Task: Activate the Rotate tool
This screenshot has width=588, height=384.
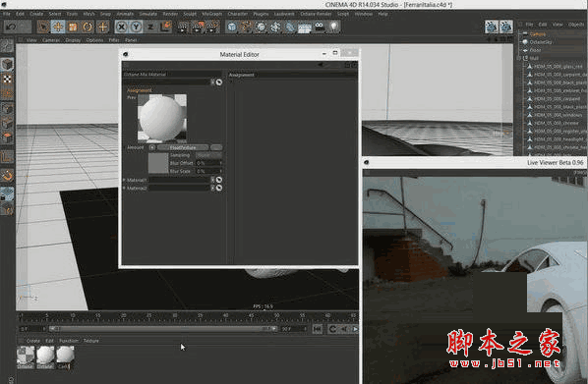Action: tap(88, 27)
